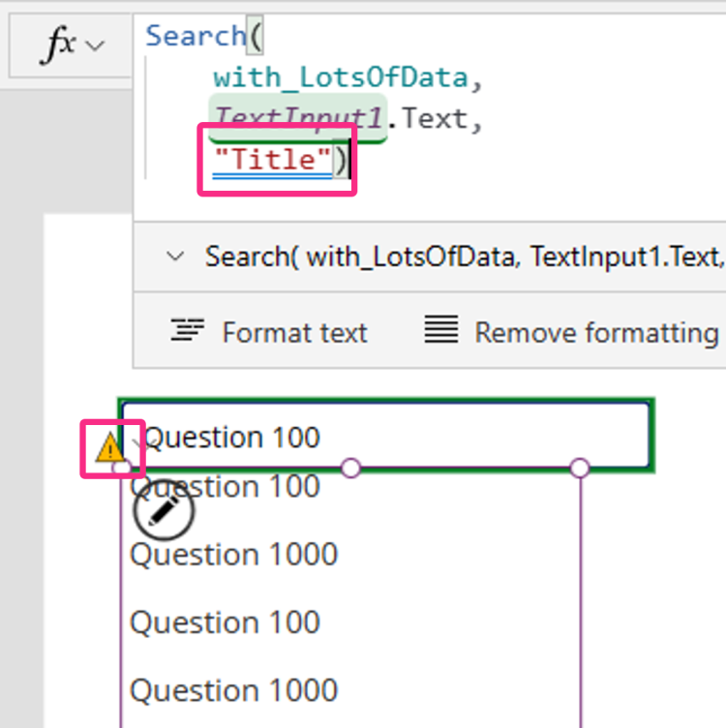Select the gallery row directly below text input
This screenshot has width=726, height=728.
225,487
